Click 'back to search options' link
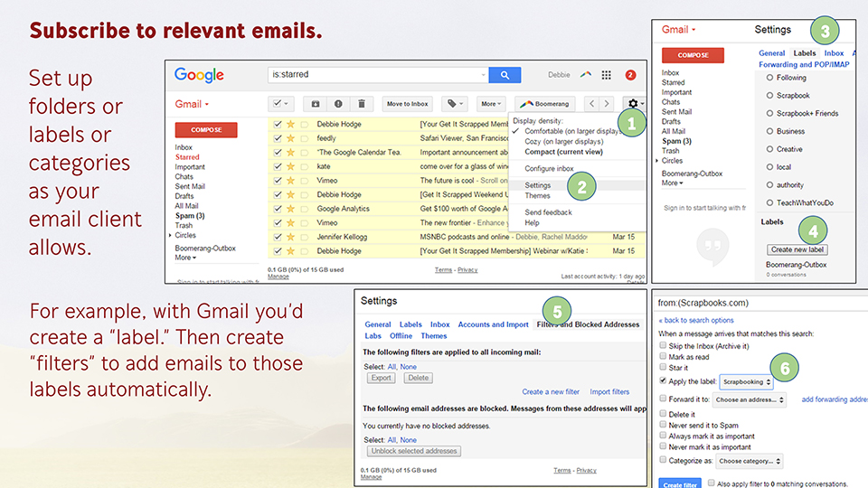Image resolution: width=868 pixels, height=488 pixels. tap(696, 320)
